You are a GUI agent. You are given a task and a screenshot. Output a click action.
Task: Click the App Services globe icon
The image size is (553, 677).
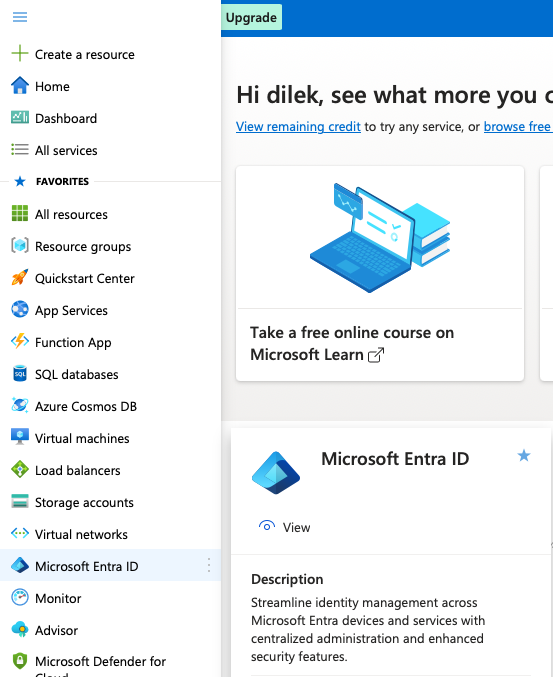(20, 310)
